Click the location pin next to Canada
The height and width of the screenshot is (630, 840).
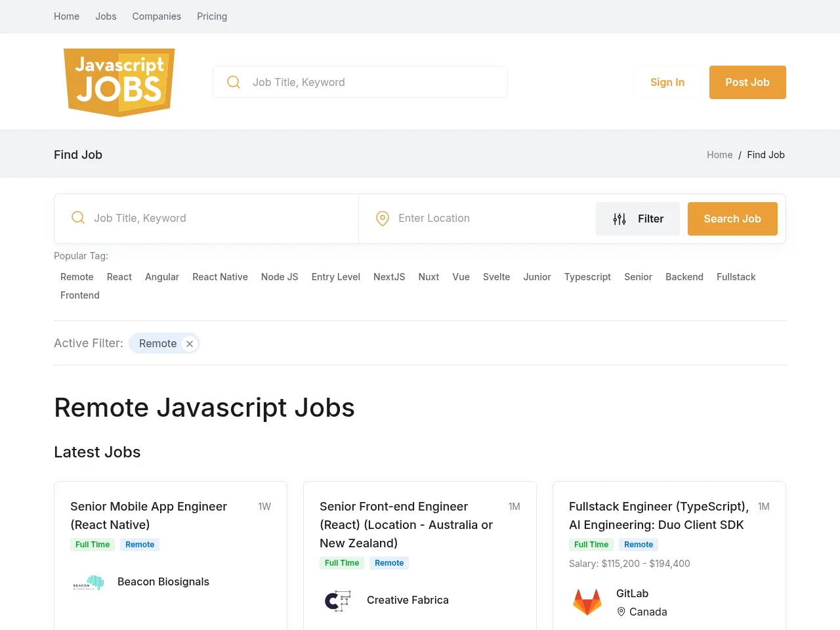tap(621, 612)
